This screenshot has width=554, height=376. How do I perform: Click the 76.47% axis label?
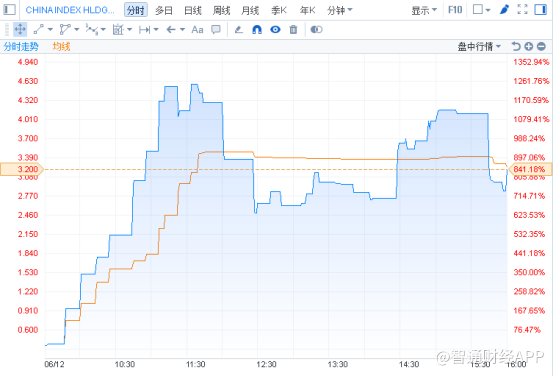pos(527,330)
